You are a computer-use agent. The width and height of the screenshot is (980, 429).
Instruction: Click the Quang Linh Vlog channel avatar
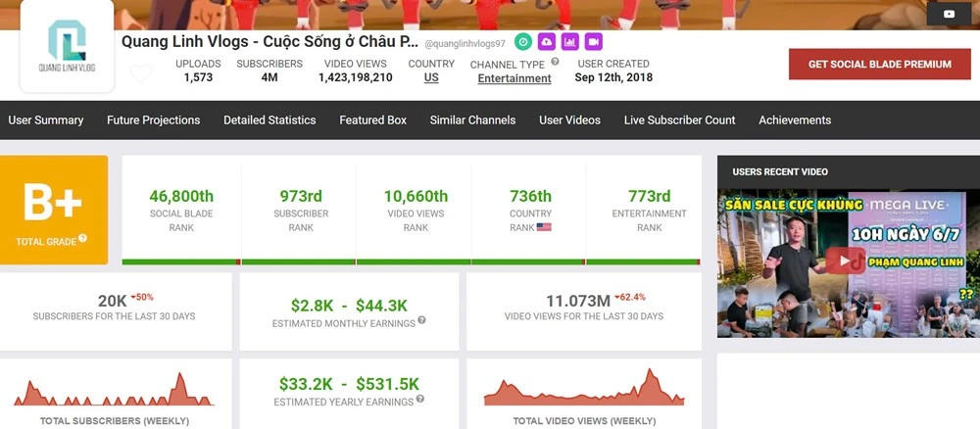click(x=67, y=46)
